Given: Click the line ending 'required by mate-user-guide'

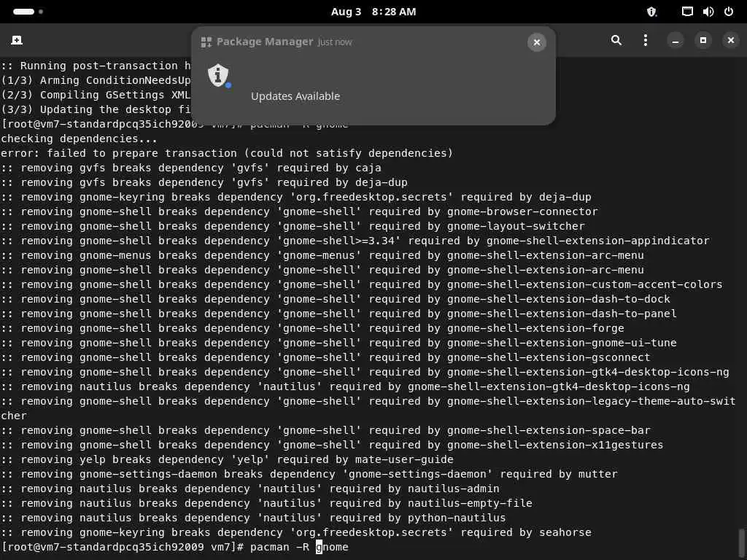Looking at the screenshot, I should (x=228, y=459).
